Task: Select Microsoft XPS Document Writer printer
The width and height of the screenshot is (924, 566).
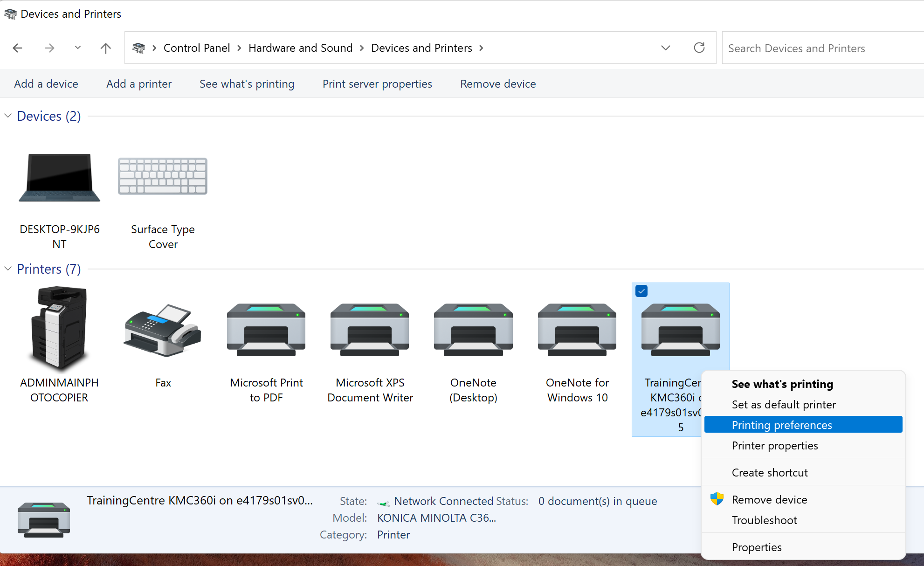Action: [x=370, y=330]
